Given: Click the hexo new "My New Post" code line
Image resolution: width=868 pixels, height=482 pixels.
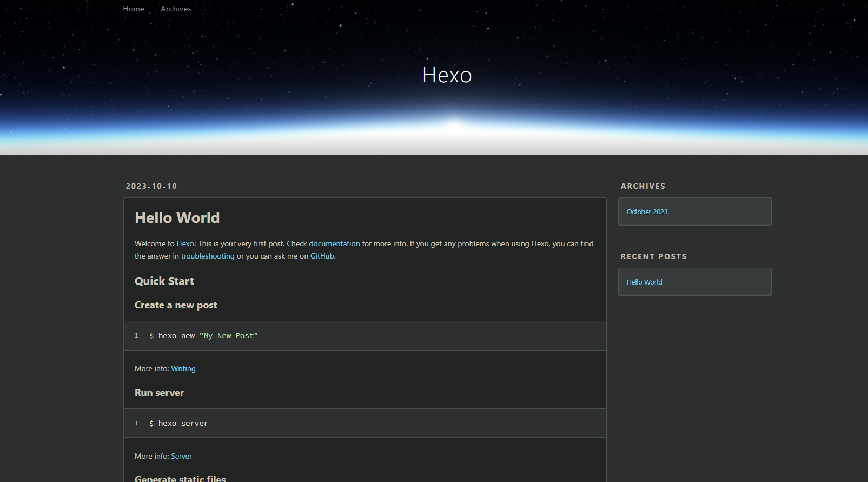Looking at the screenshot, I should [x=203, y=336].
